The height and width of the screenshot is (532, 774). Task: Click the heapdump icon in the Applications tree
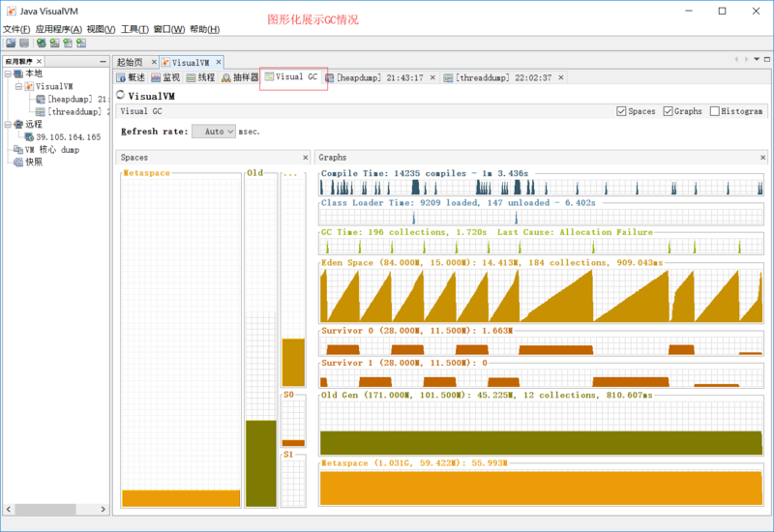[41, 100]
